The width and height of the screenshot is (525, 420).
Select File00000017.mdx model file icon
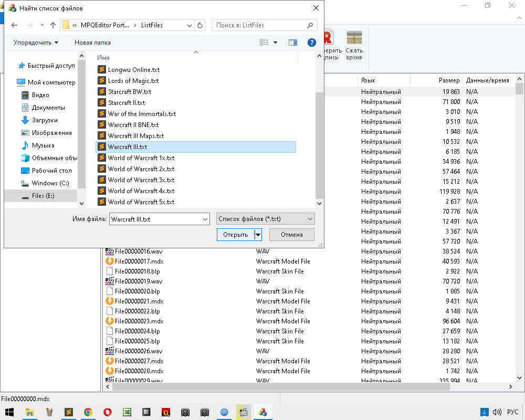pos(110,261)
